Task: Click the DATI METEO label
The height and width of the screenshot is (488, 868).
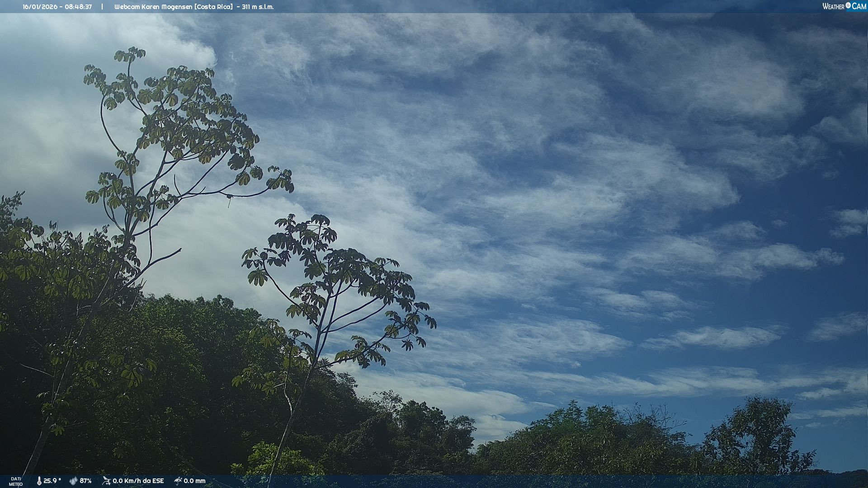Action: coord(16,481)
